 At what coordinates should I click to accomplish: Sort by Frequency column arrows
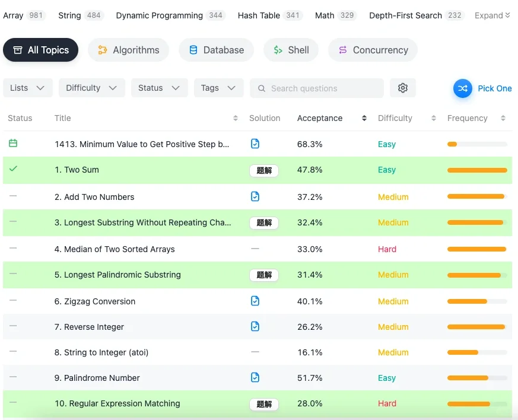[x=503, y=118]
